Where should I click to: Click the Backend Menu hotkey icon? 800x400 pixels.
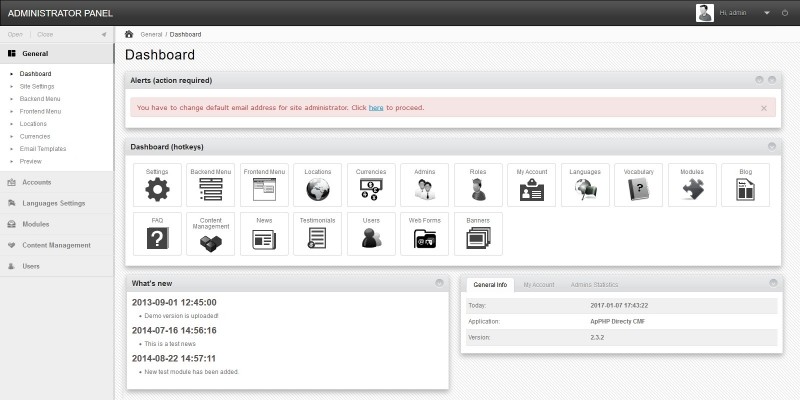(x=210, y=189)
